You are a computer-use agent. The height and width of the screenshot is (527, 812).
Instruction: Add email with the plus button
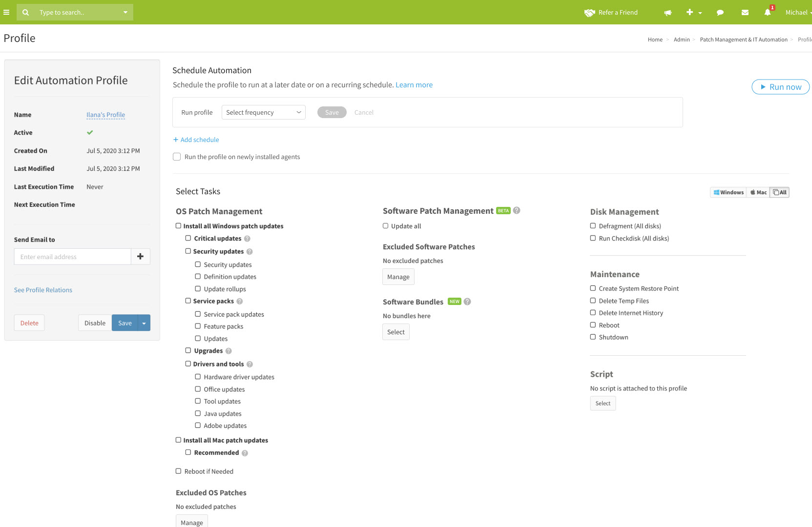[141, 257]
